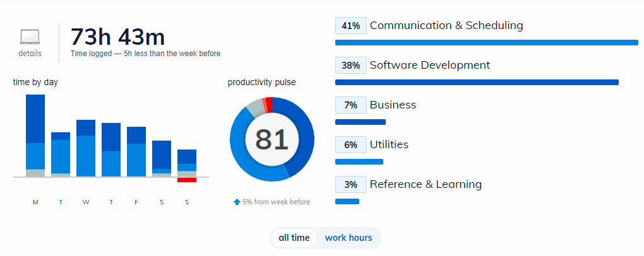Screen dimensions: 644x256
Task: Click the 73h 43m time logged heading
Action: 118,37
